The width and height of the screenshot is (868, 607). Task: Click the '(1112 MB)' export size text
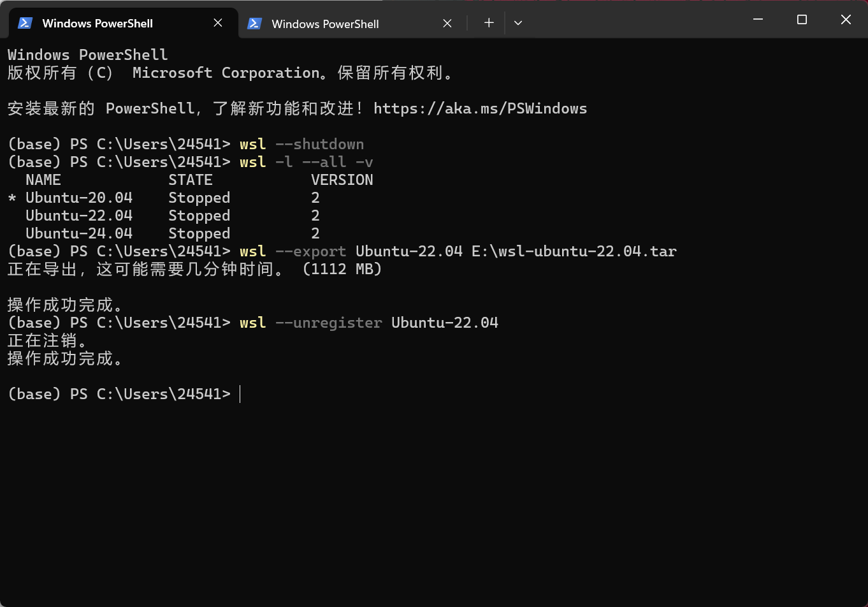(x=342, y=269)
